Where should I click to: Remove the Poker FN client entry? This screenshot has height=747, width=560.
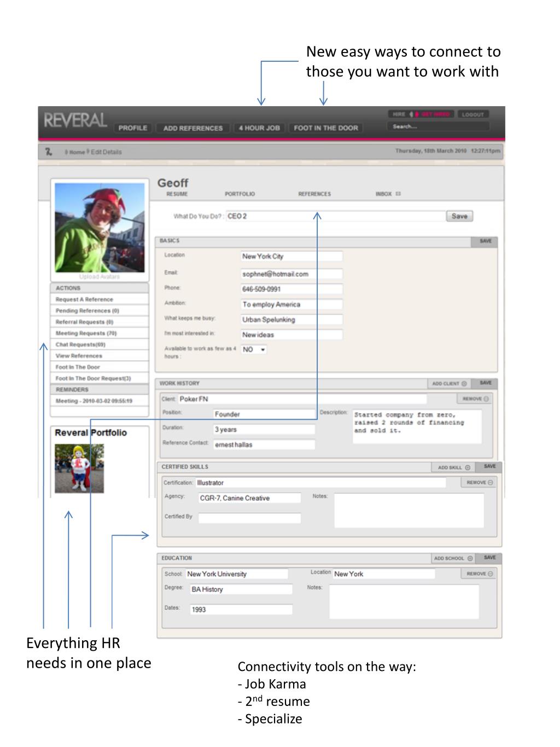(x=475, y=399)
